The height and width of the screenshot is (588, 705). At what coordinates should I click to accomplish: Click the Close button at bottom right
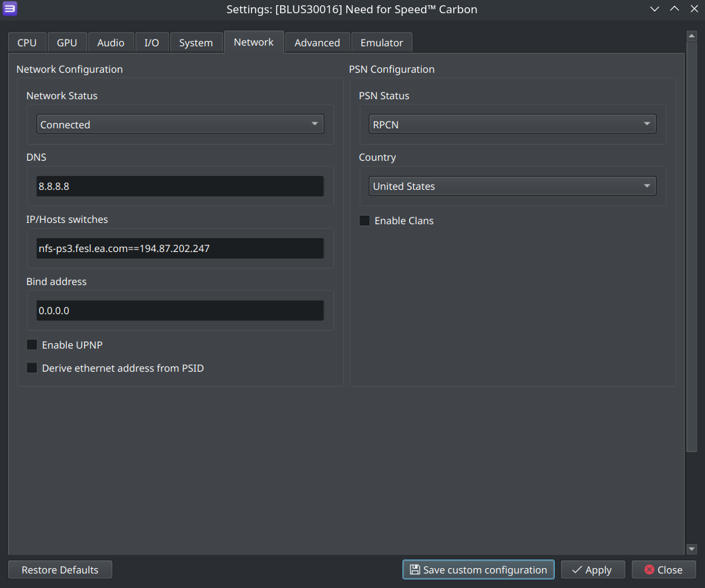click(664, 569)
